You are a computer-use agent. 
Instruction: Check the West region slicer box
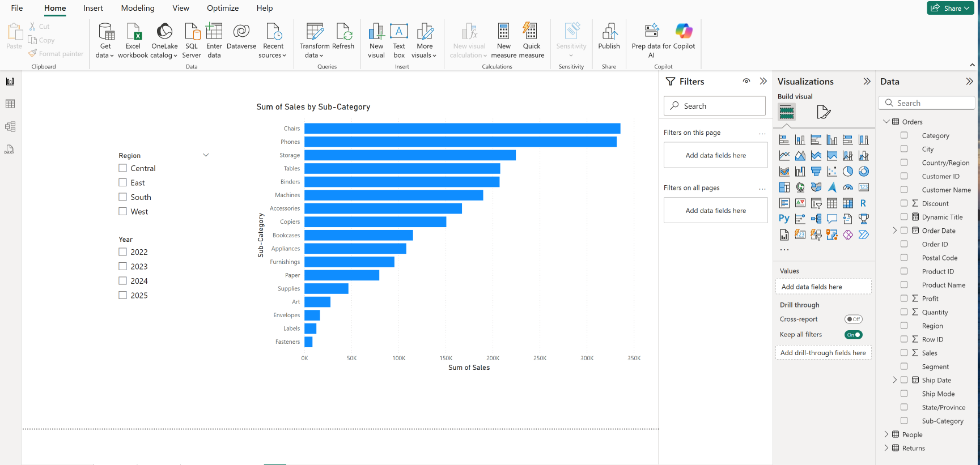click(x=123, y=211)
